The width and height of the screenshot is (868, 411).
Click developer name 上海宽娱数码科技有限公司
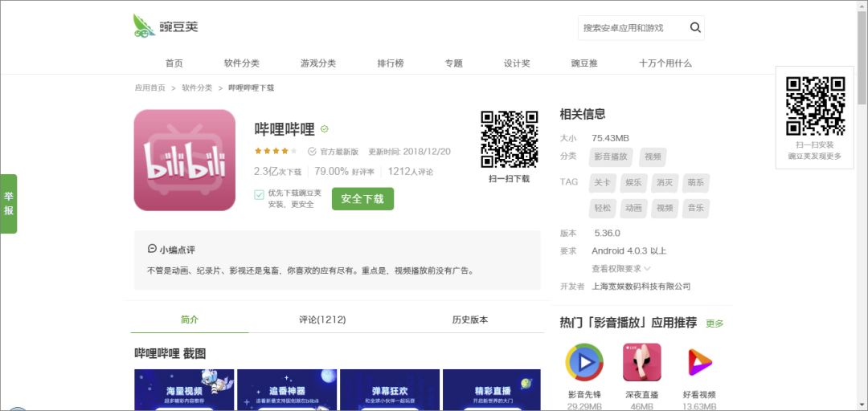[641, 286]
